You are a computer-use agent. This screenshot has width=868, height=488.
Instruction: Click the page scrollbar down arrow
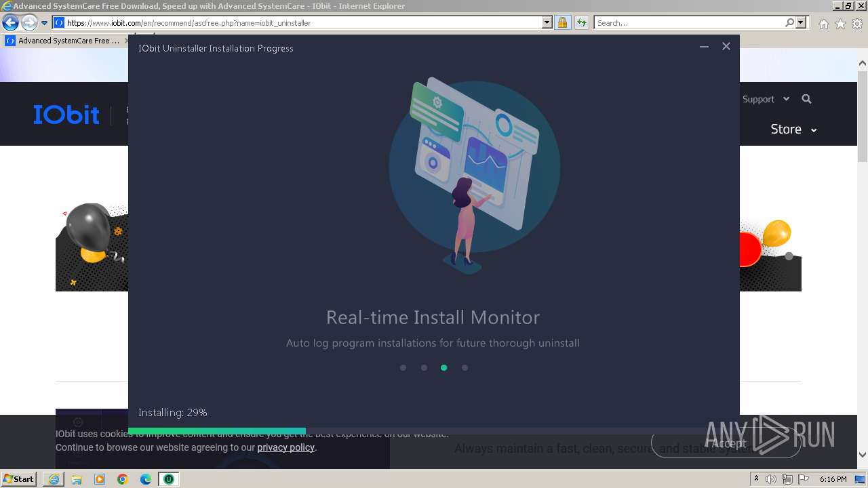click(863, 455)
